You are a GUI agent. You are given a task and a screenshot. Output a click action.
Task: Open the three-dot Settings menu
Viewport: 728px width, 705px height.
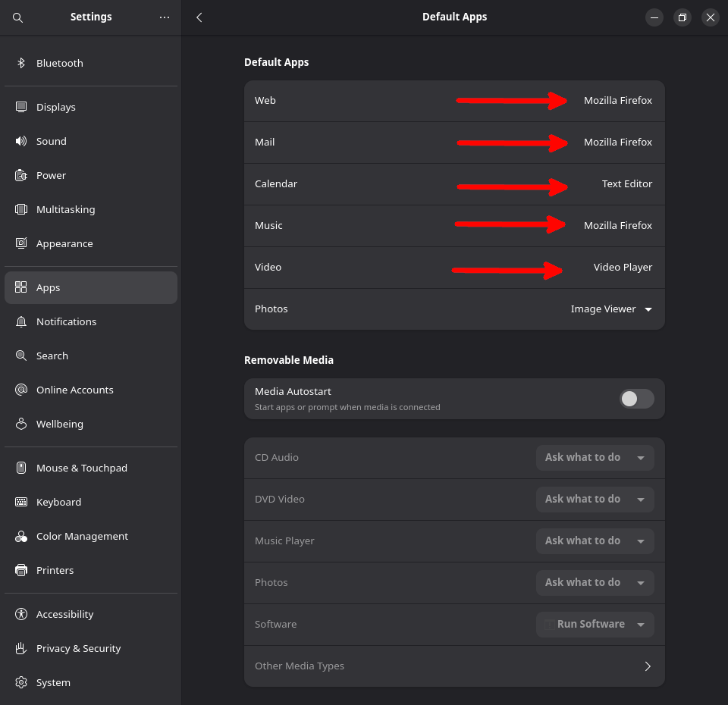(x=165, y=17)
